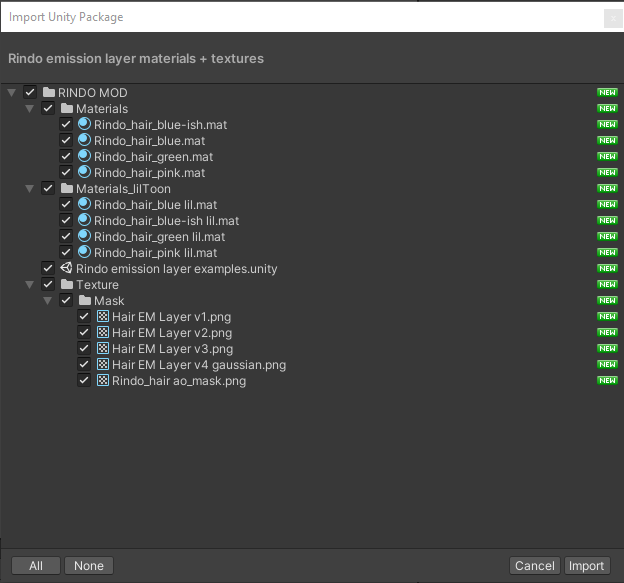This screenshot has width=624, height=583.
Task: Collapse the Materials folder arrow
Action: point(29,109)
